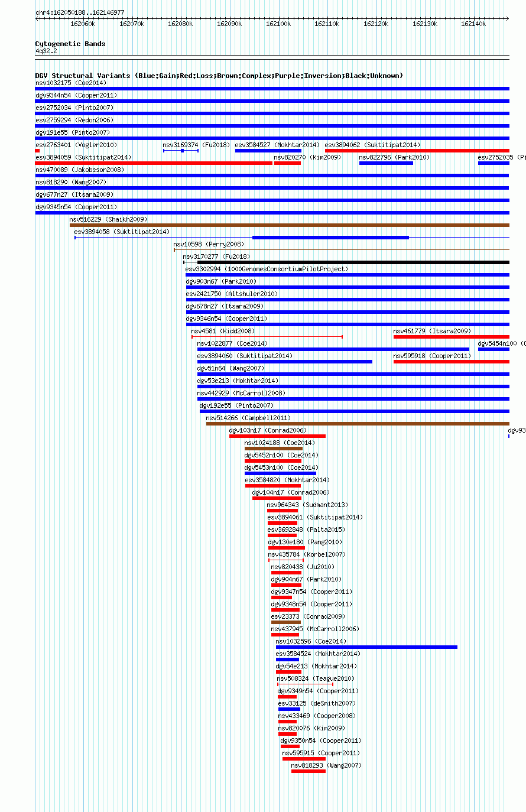
Task: Open nsv461779 (Itsara2009) label
Action: [x=433, y=331]
